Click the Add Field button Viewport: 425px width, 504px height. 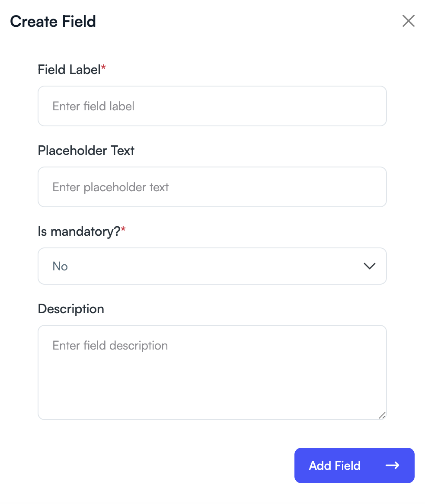(x=354, y=465)
